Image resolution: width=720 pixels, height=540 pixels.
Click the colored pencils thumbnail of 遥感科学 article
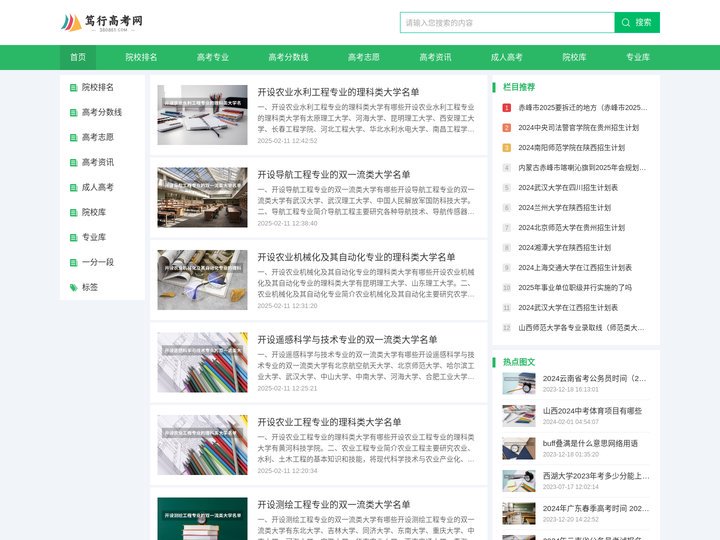[202, 362]
